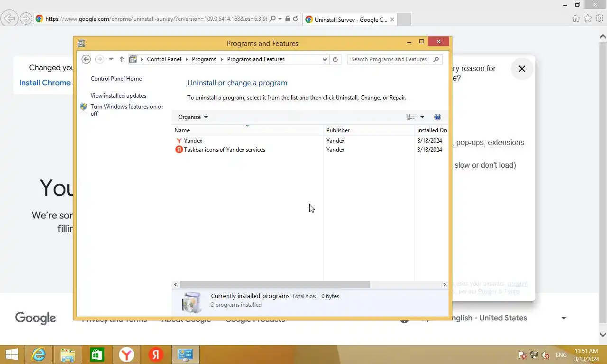Click the Back arrow in Programs and Features

[x=86, y=59]
